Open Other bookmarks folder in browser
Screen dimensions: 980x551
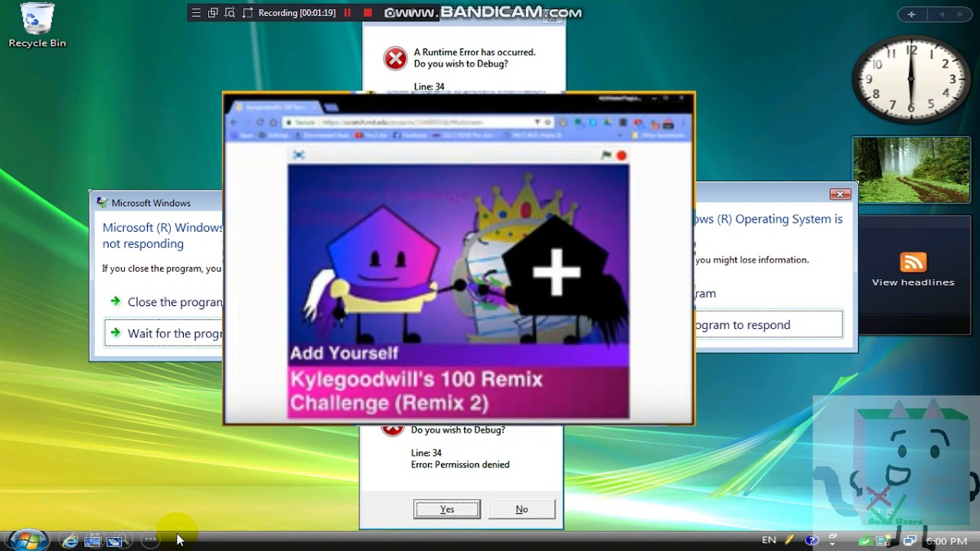pyautogui.click(x=658, y=135)
